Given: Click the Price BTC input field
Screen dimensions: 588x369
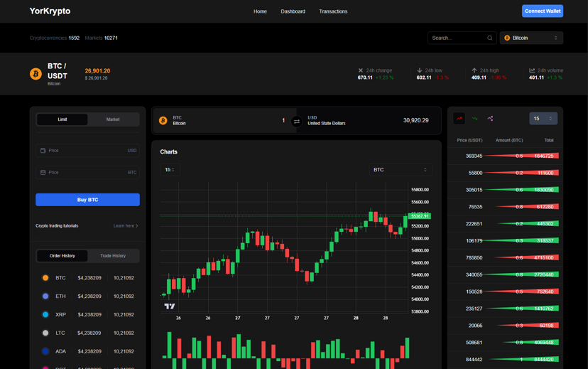Looking at the screenshot, I should click(88, 173).
